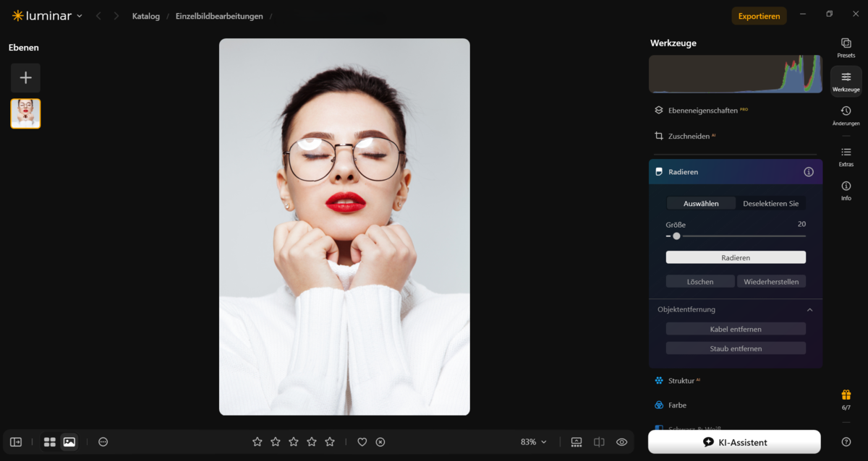Click the eraser icon beside Radieren

coord(659,172)
